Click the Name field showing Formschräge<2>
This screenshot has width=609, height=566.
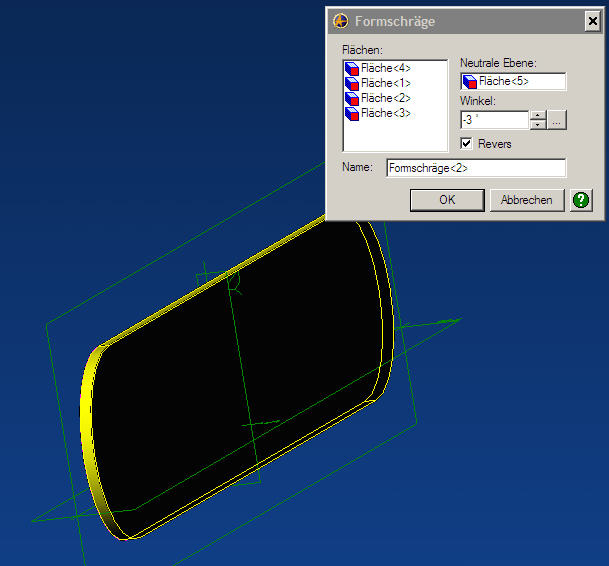476,168
